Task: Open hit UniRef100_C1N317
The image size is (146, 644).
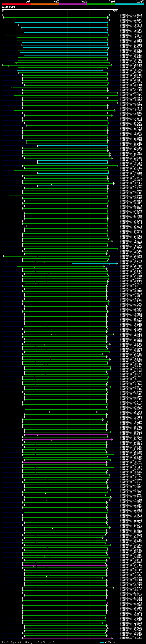Action: pyautogui.click(x=131, y=17)
